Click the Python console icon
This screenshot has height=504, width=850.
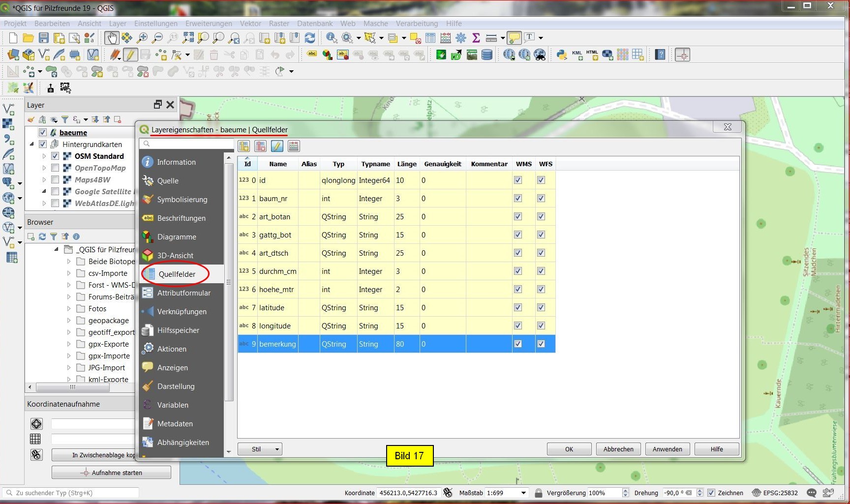[561, 55]
